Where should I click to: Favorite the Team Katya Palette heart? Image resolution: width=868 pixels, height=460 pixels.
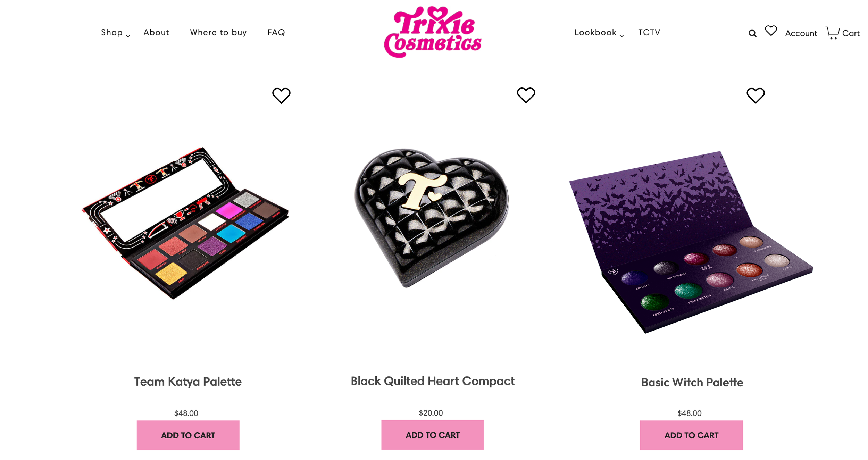pyautogui.click(x=281, y=95)
